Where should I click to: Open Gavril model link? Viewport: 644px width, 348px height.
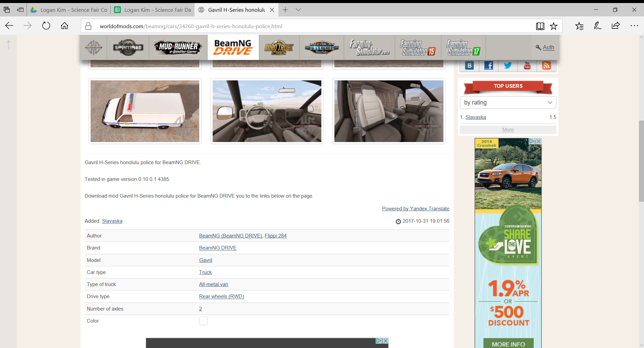(206, 260)
